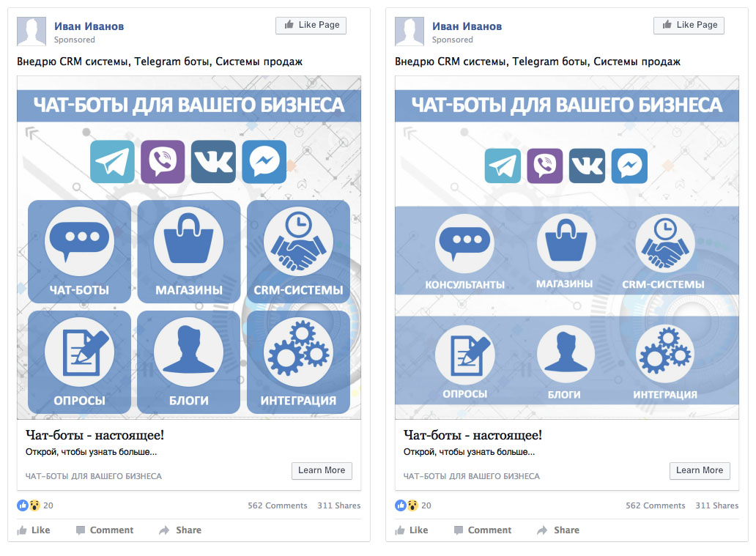
Task: Like Page button on left post
Action: pos(311,25)
